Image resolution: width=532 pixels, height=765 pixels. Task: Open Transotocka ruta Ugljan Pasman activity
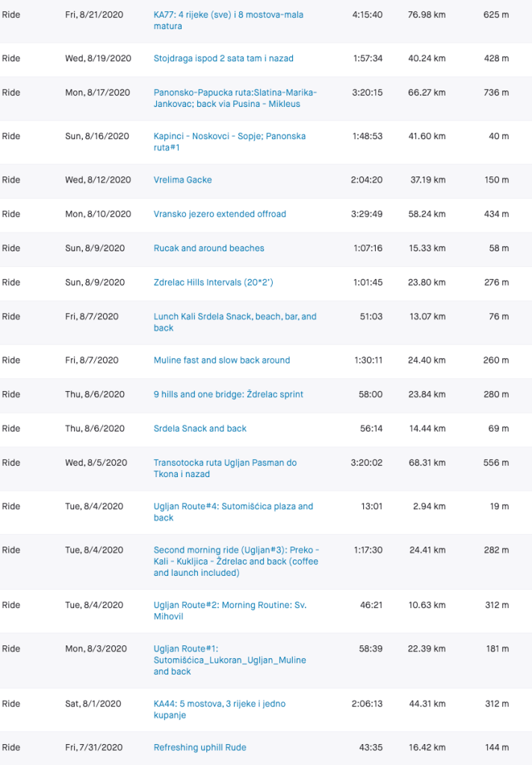pos(225,463)
